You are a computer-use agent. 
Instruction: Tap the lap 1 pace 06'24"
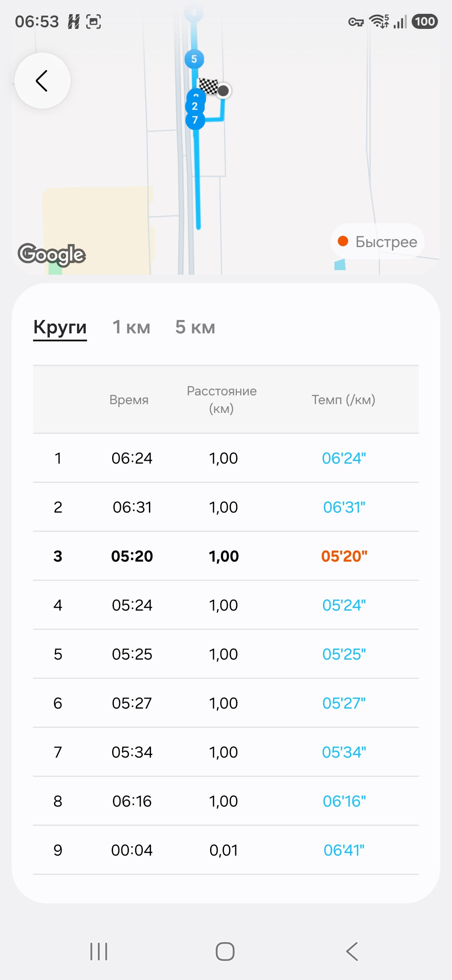[344, 458]
